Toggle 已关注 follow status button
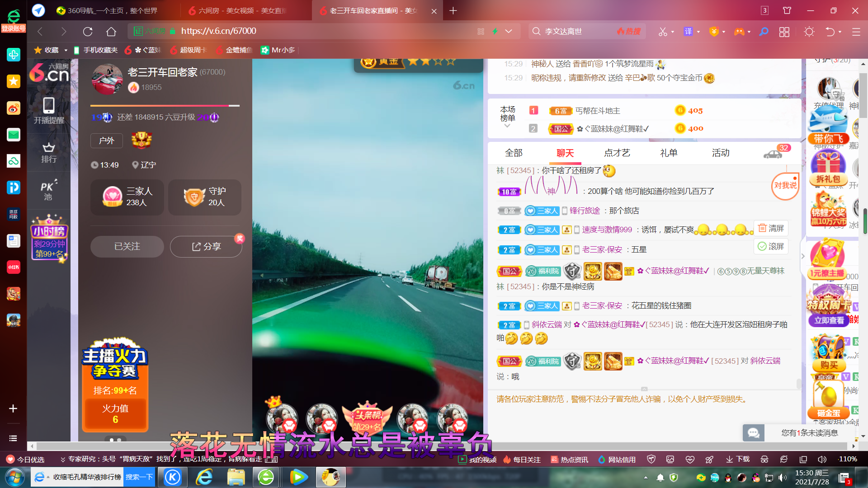The width and height of the screenshot is (868, 488). point(127,246)
